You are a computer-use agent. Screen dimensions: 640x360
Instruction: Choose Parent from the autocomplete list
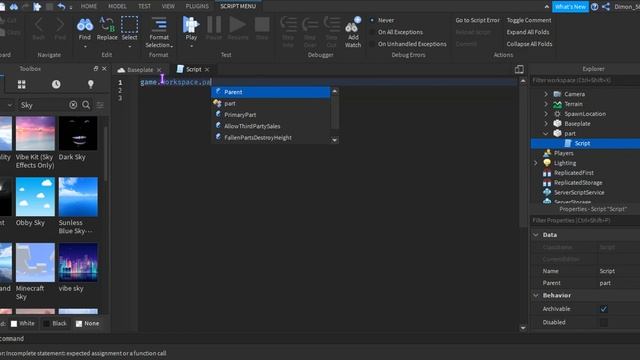pos(271,92)
